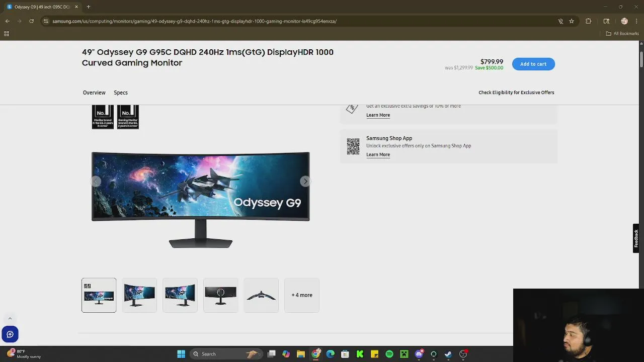Select the Odyssey G9 browser tab

[42, 7]
